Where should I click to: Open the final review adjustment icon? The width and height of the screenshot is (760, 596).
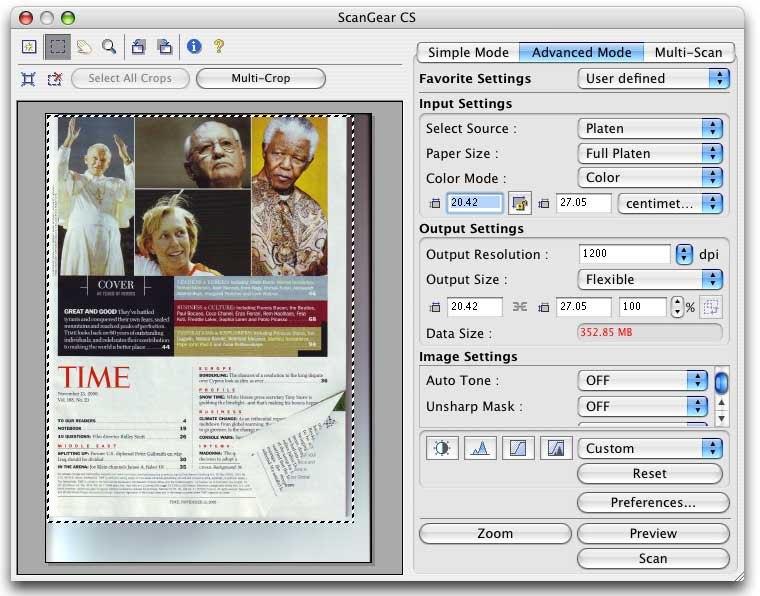556,448
